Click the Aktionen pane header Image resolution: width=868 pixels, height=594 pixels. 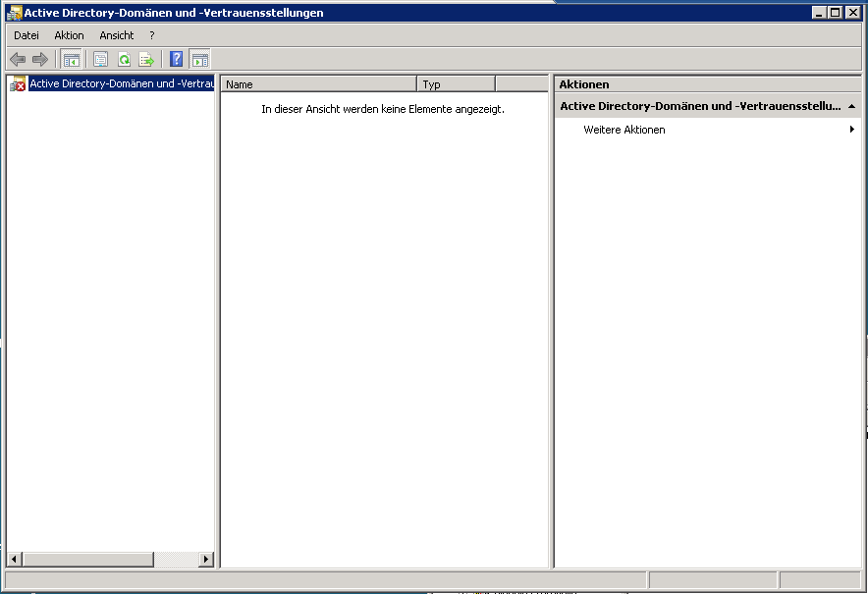708,84
